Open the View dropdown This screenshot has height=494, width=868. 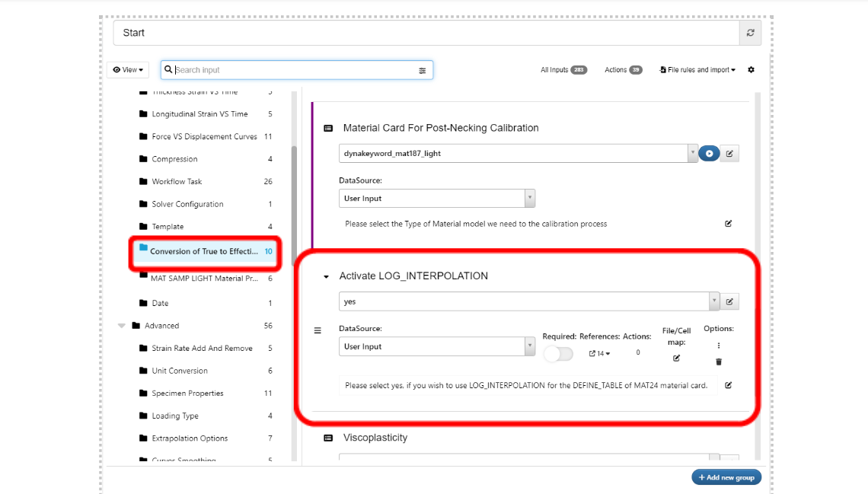(127, 69)
